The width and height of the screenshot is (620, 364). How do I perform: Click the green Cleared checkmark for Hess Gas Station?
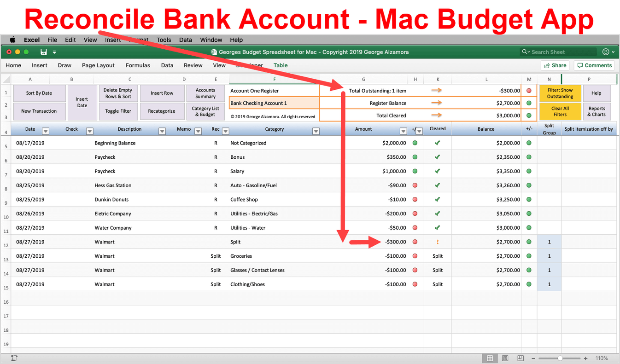click(x=438, y=185)
